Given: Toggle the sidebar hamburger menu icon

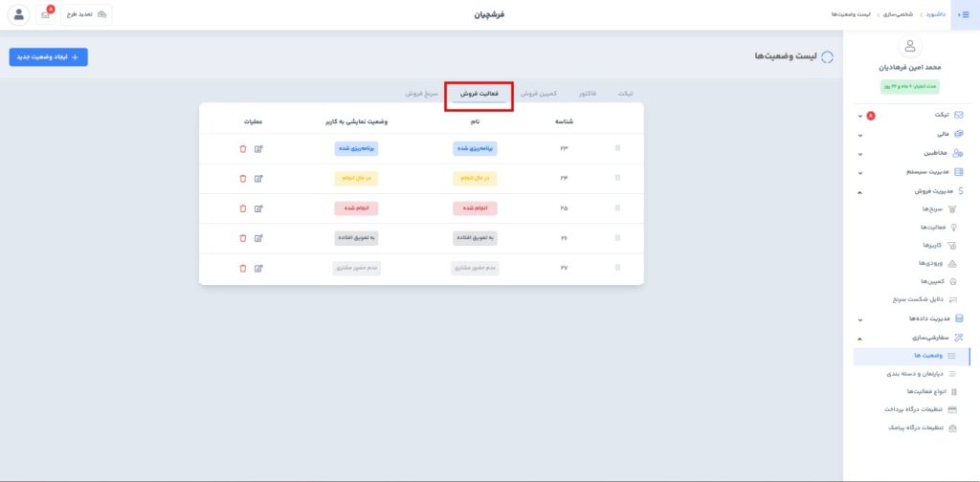Looking at the screenshot, I should [964, 14].
